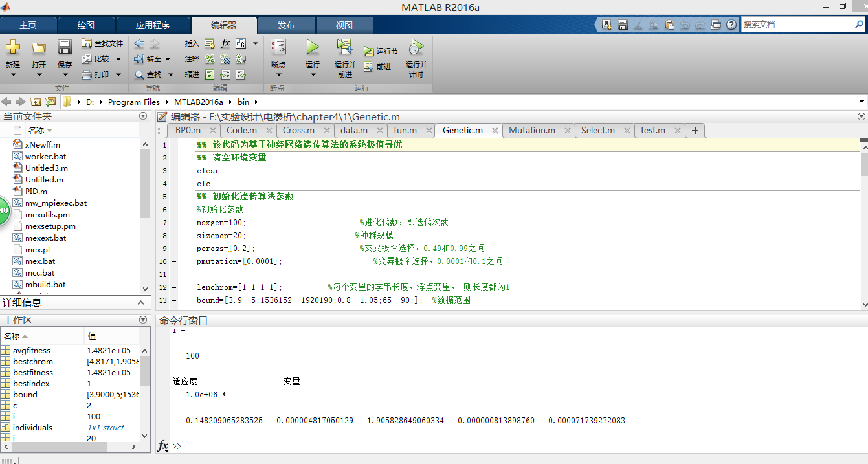The image size is (868, 464).
Task: Click the D: drive in the path
Action: coord(90,102)
